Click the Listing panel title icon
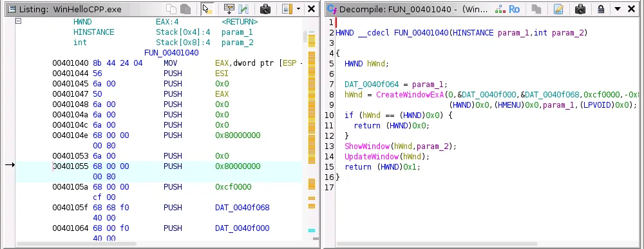The width and height of the screenshot is (644, 249). (x=12, y=9)
